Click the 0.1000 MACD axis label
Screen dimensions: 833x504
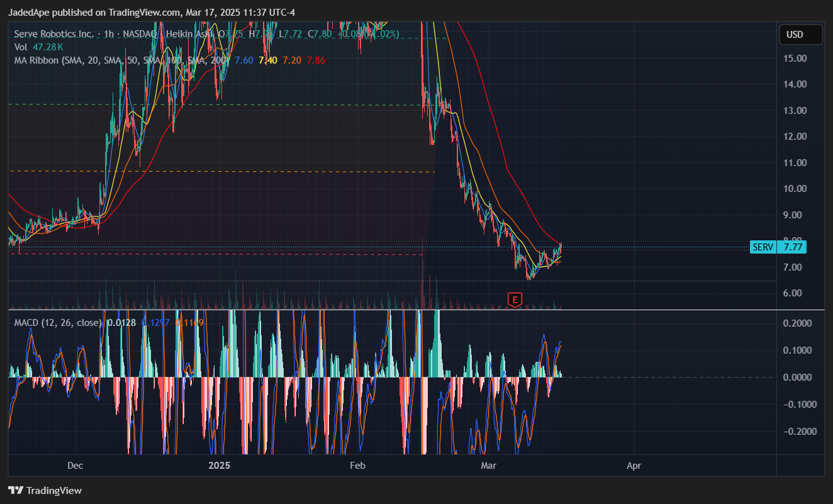[798, 350]
